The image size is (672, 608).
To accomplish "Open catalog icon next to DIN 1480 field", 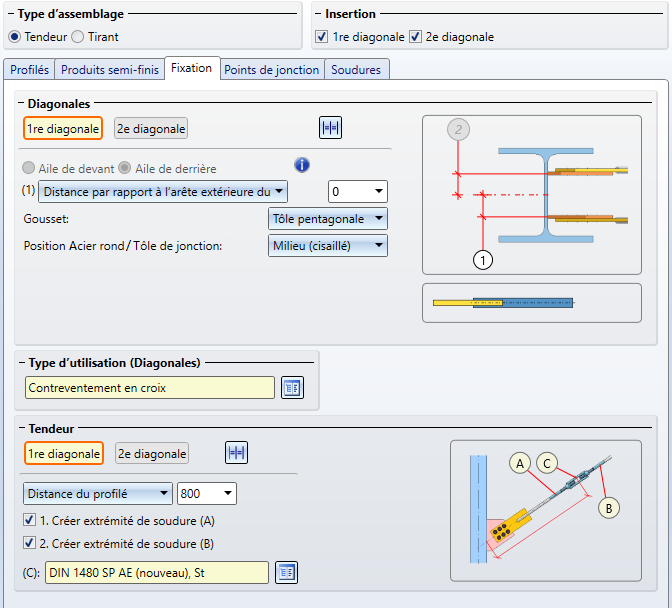I will pos(287,572).
